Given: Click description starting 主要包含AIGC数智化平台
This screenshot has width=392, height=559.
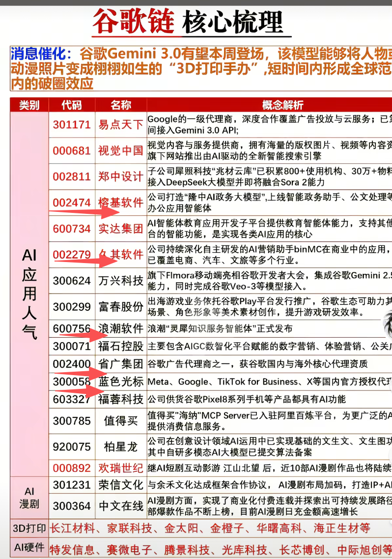Looking at the screenshot, I should (x=270, y=346).
